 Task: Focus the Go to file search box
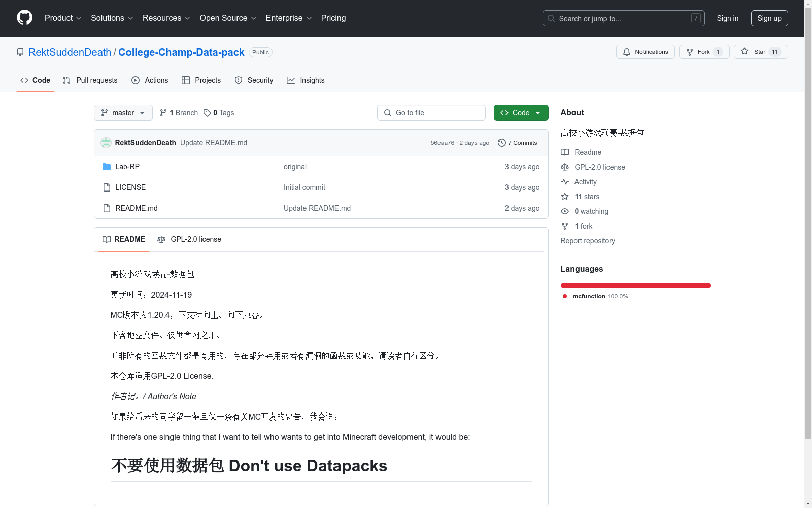coord(431,113)
